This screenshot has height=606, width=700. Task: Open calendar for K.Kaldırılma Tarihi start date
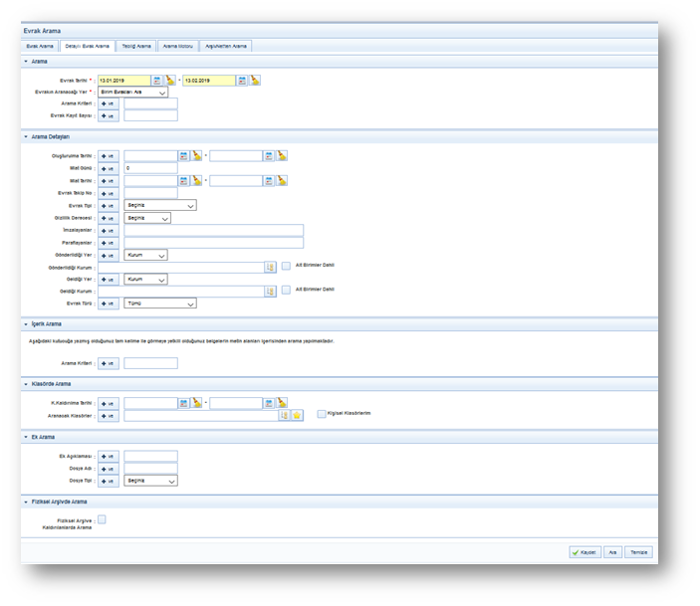[x=183, y=403]
